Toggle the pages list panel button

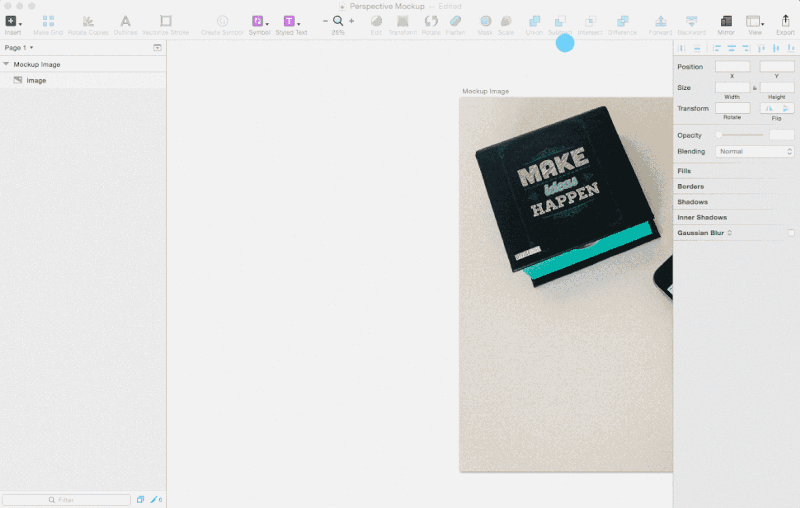coord(157,47)
